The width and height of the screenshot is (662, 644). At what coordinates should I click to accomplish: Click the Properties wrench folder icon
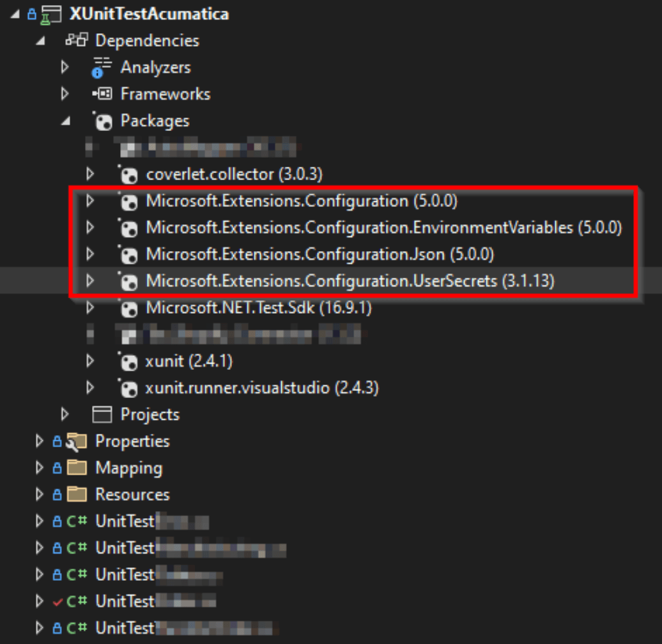click(x=77, y=442)
